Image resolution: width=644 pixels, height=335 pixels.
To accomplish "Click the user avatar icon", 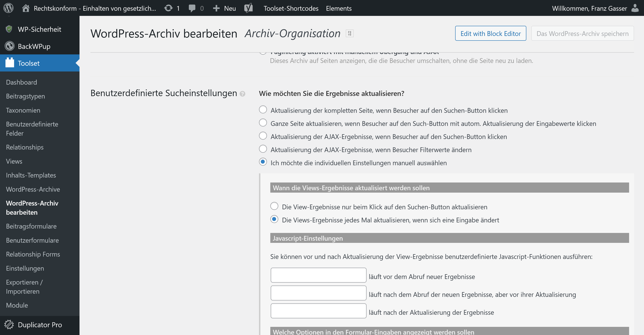I will click(x=635, y=8).
